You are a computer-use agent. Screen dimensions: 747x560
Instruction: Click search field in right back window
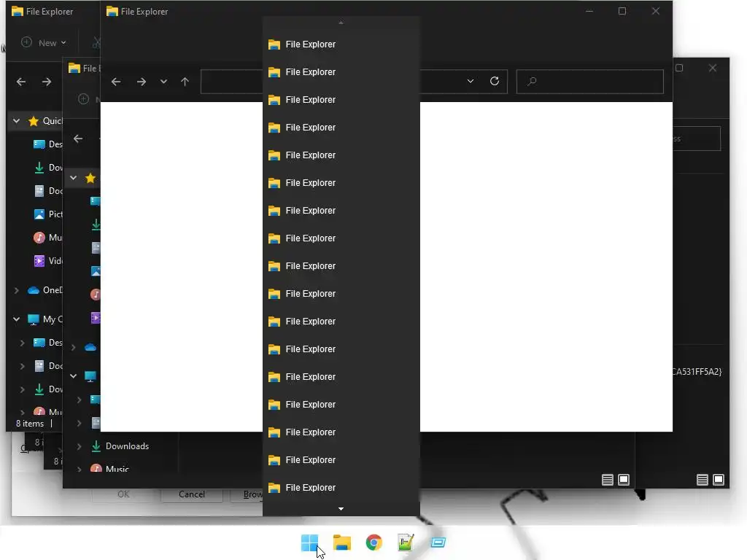697,139
